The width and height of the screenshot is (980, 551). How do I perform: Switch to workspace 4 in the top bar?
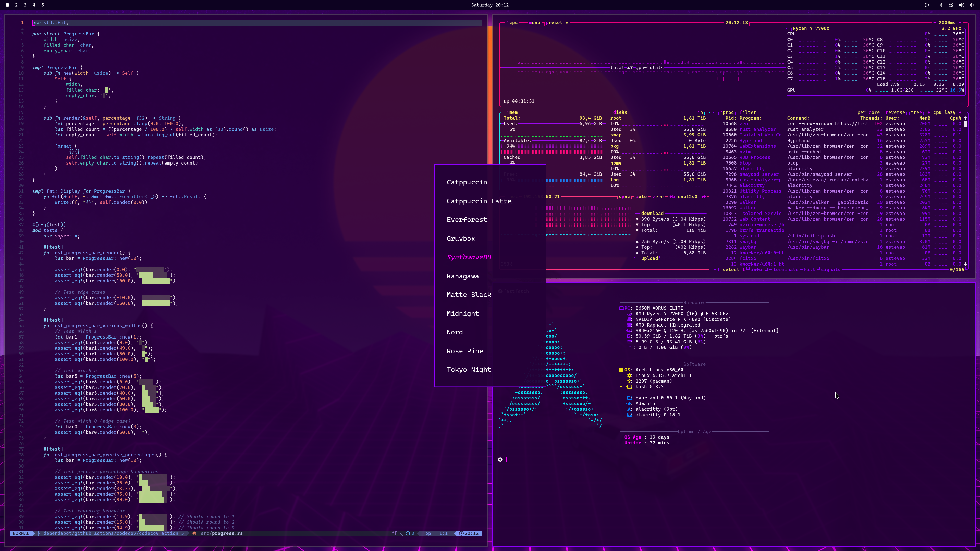33,5
